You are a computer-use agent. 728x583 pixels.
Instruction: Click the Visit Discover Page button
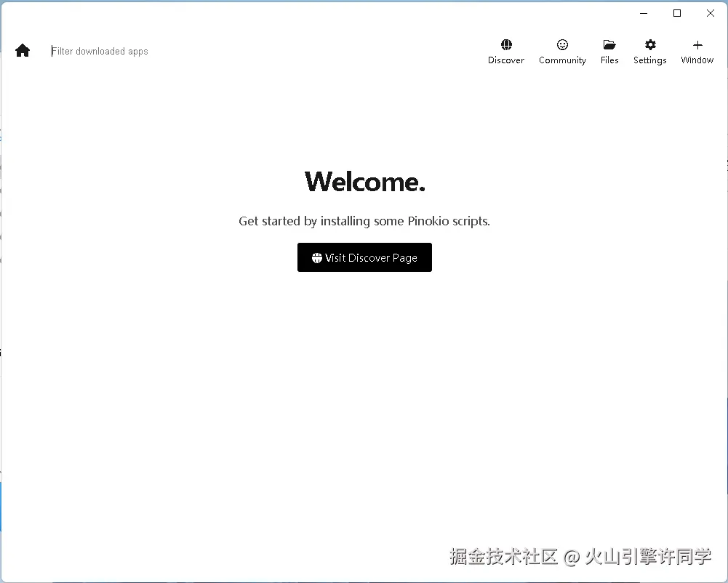364,257
